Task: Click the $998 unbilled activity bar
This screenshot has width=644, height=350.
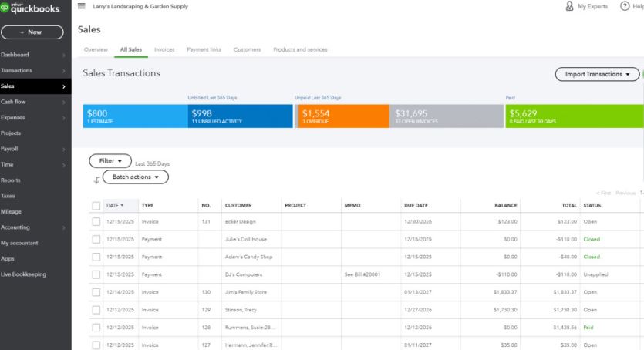Action: coord(241,116)
